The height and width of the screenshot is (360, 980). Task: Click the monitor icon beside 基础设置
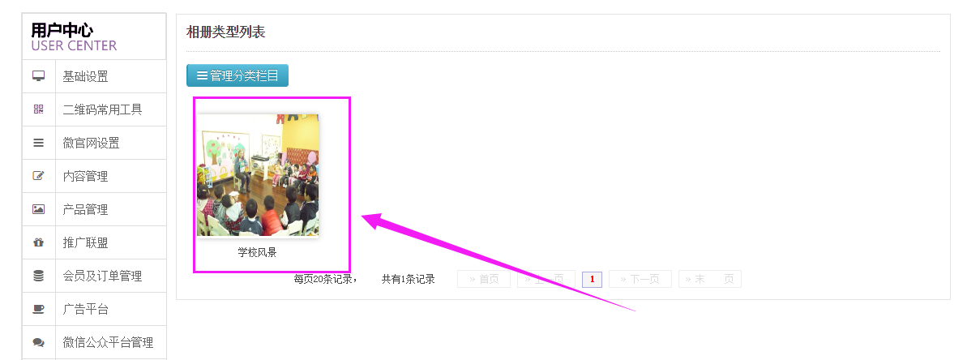click(x=38, y=76)
